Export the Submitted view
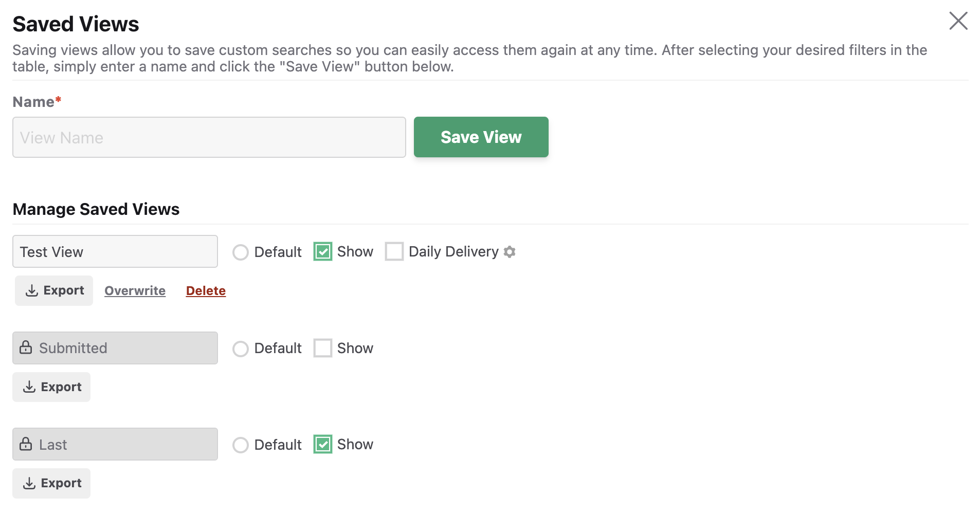This screenshot has height=514, width=980. [51, 387]
